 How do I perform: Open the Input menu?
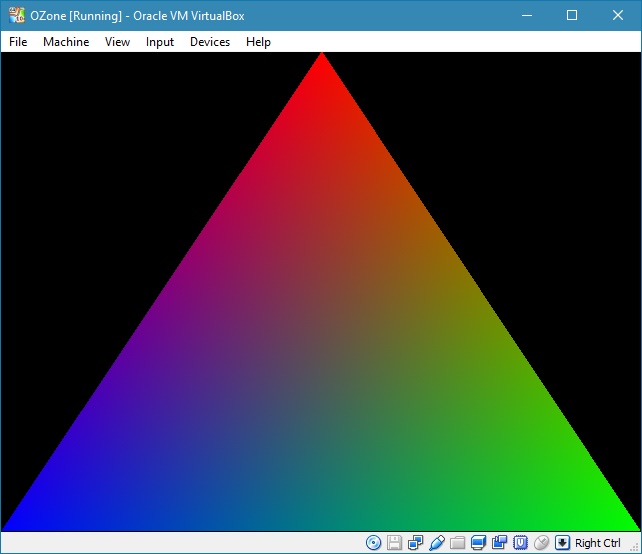coord(160,42)
